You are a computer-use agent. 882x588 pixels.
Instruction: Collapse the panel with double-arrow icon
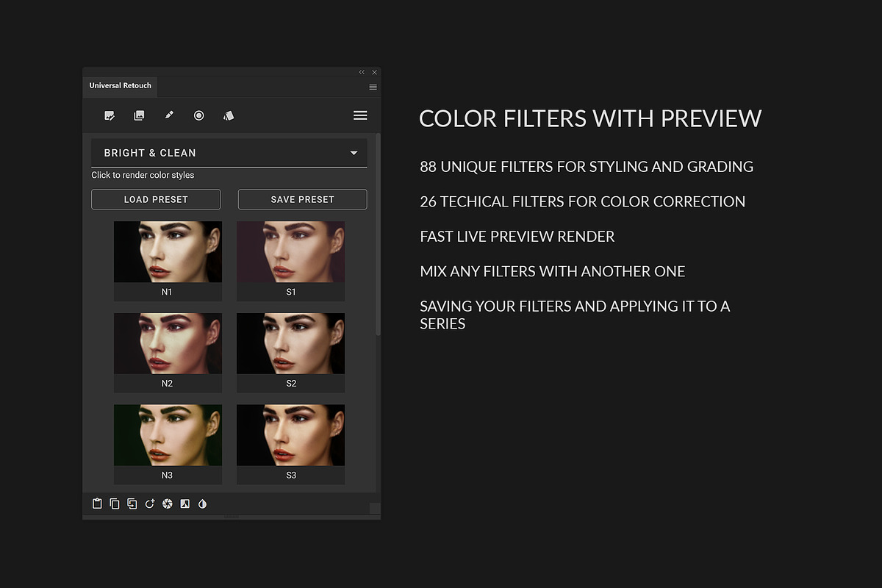coord(362,72)
